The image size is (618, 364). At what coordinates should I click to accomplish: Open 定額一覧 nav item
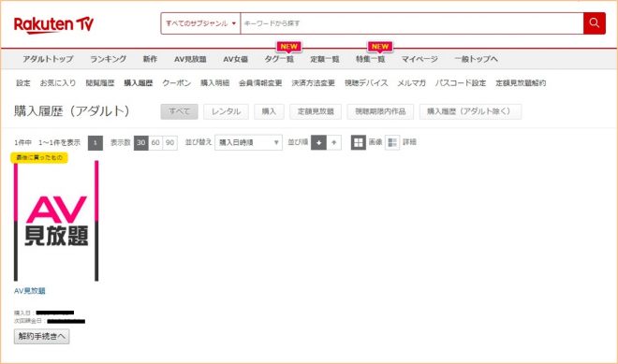(x=325, y=59)
